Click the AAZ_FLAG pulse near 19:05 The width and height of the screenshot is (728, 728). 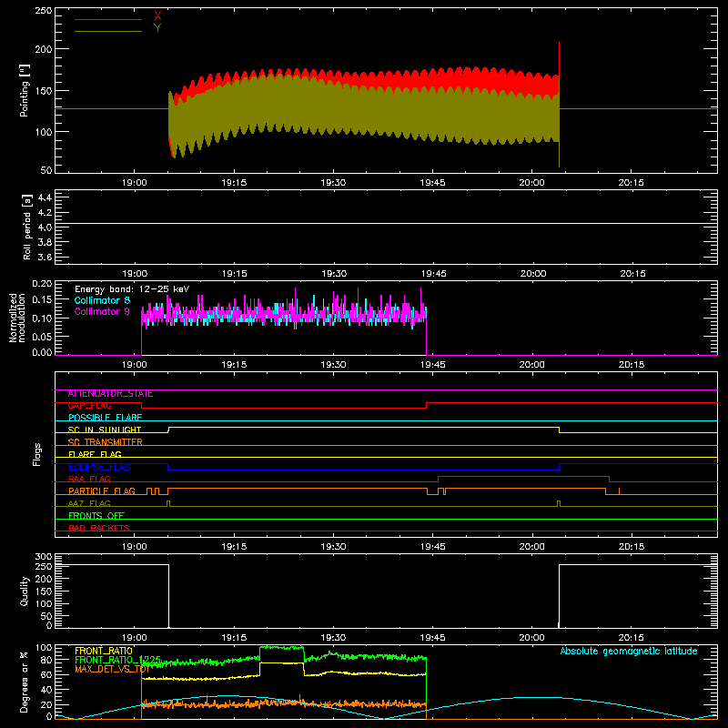click(168, 504)
